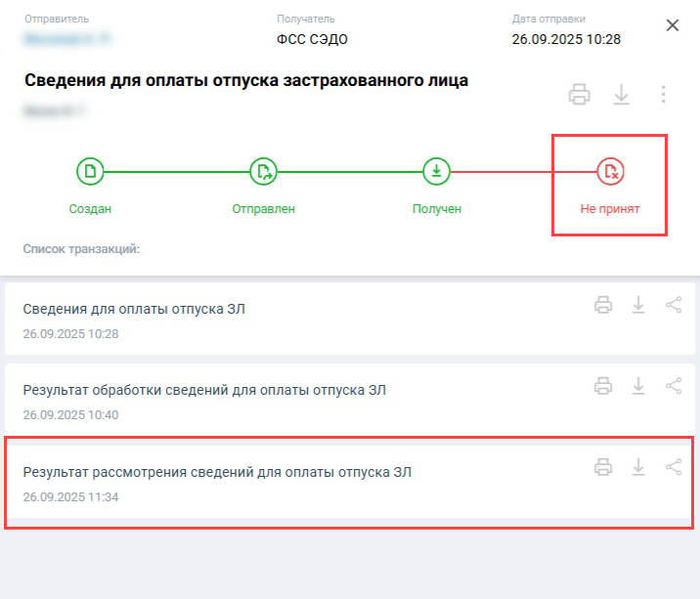
Task: Click the green Создан status icon
Action: click(x=90, y=172)
